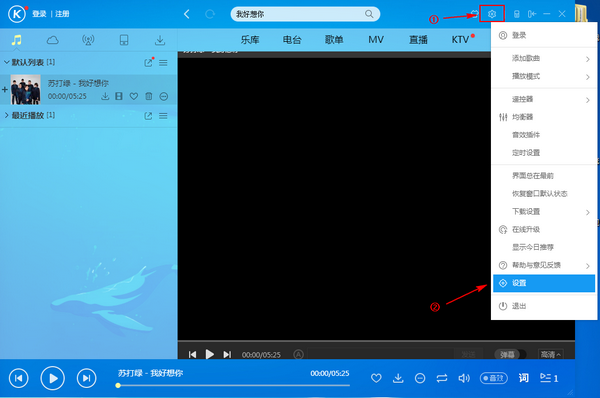Screen dimensions: 600x398
Task: Play the MV in video panel
Action: click(210, 354)
